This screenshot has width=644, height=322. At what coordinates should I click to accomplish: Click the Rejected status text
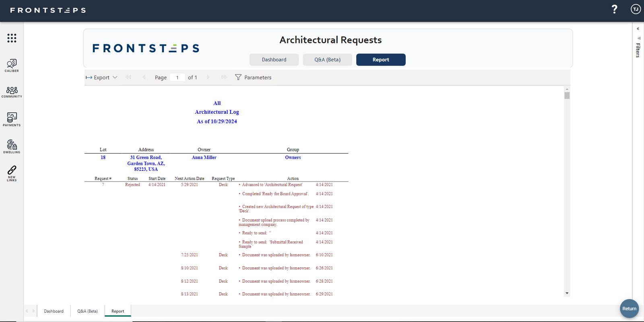(x=132, y=185)
